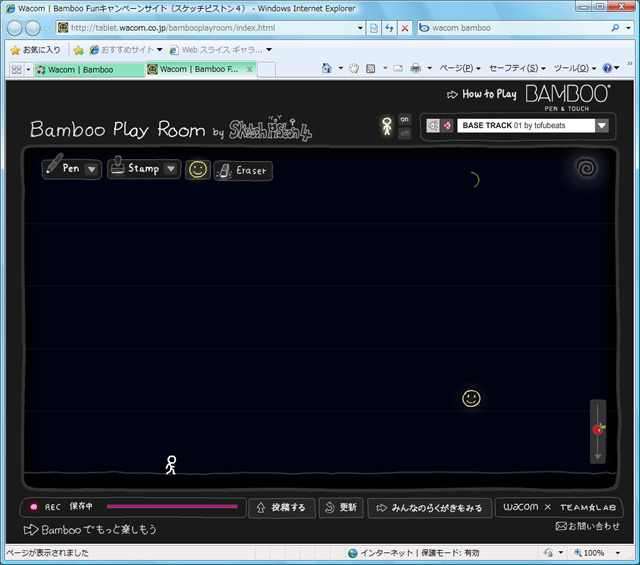Open the tab list dropdown arrow
The width and height of the screenshot is (640, 565).
pos(28,69)
